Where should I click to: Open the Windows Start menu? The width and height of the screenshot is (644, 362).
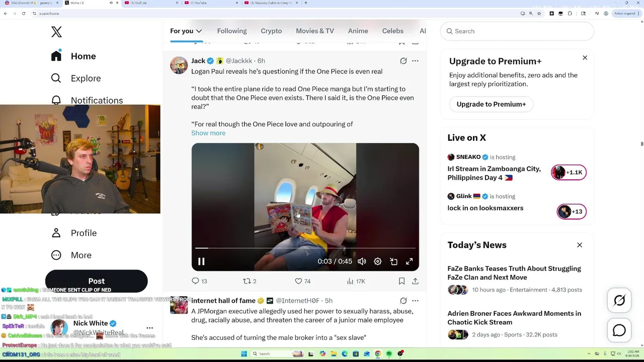244,354
